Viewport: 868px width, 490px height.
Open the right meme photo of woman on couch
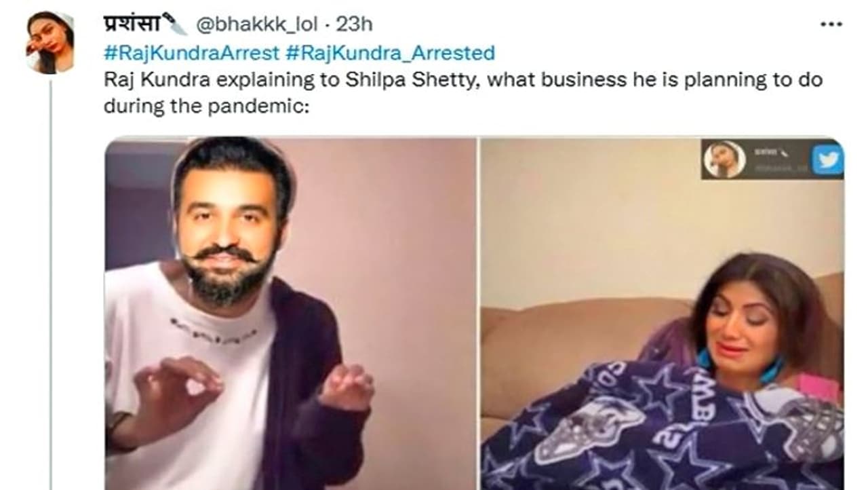click(x=663, y=314)
